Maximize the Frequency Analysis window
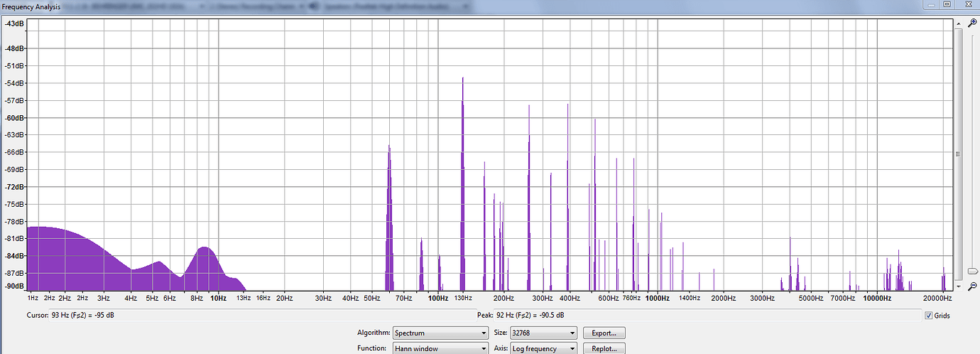Image resolution: width=980 pixels, height=354 pixels. tap(947, 4)
